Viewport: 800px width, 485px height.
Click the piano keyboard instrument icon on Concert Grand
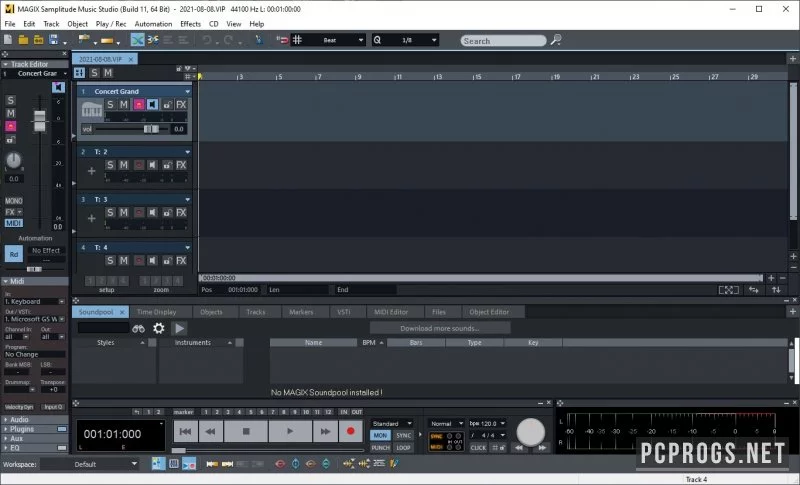click(92, 110)
